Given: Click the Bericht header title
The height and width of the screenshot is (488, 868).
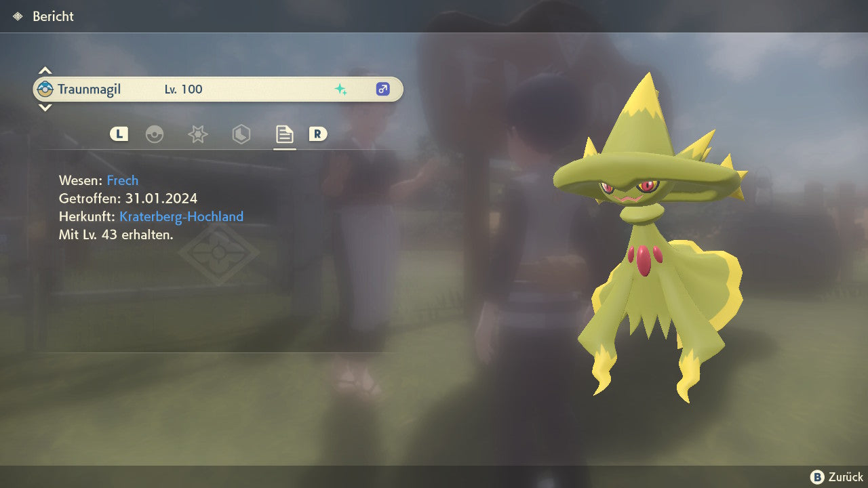Looking at the screenshot, I should (x=53, y=16).
